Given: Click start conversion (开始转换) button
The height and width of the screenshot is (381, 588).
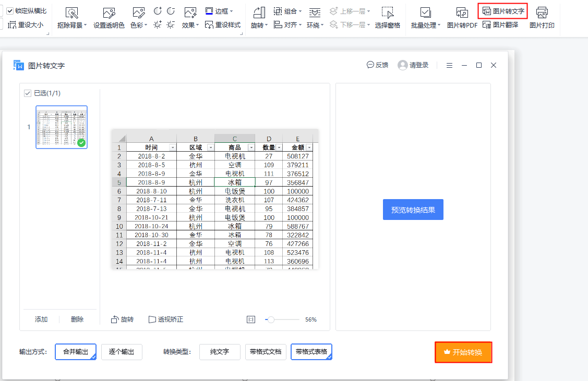Looking at the screenshot, I should pyautogui.click(x=463, y=352).
